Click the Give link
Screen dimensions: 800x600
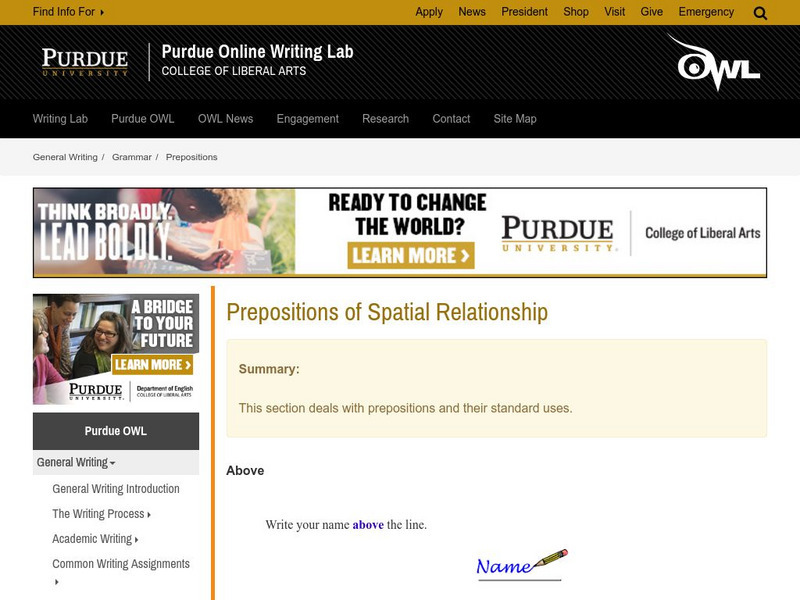coord(652,12)
